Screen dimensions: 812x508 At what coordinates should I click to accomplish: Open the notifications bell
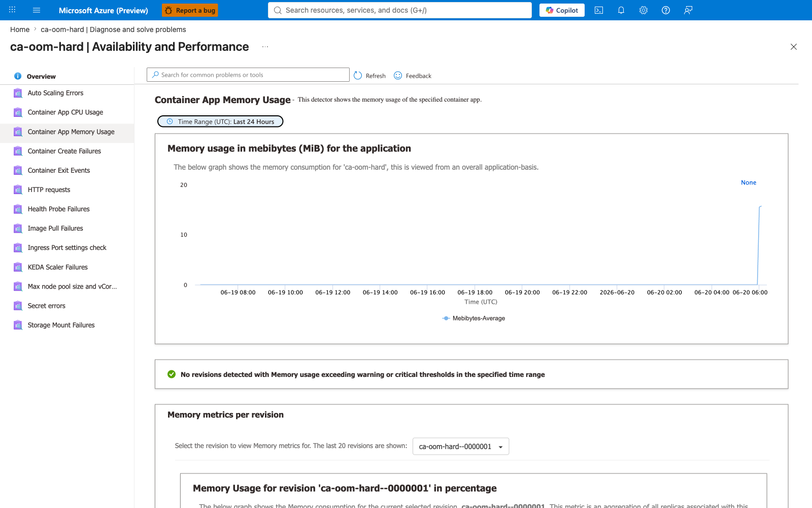621,10
